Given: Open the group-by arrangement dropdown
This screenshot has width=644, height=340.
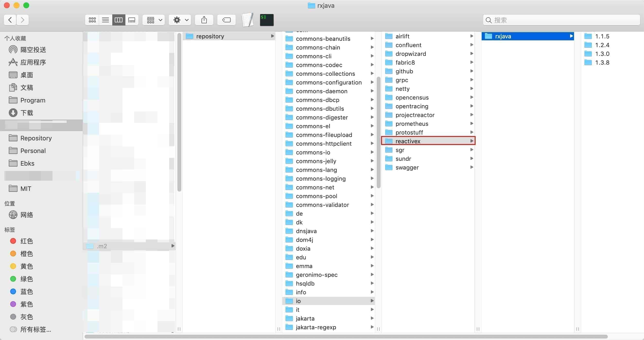Looking at the screenshot, I should (x=154, y=20).
